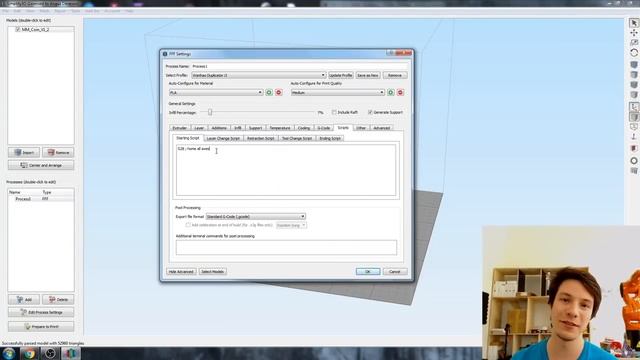Select the Scripts tab
The height and width of the screenshot is (360, 640).
[343, 127]
